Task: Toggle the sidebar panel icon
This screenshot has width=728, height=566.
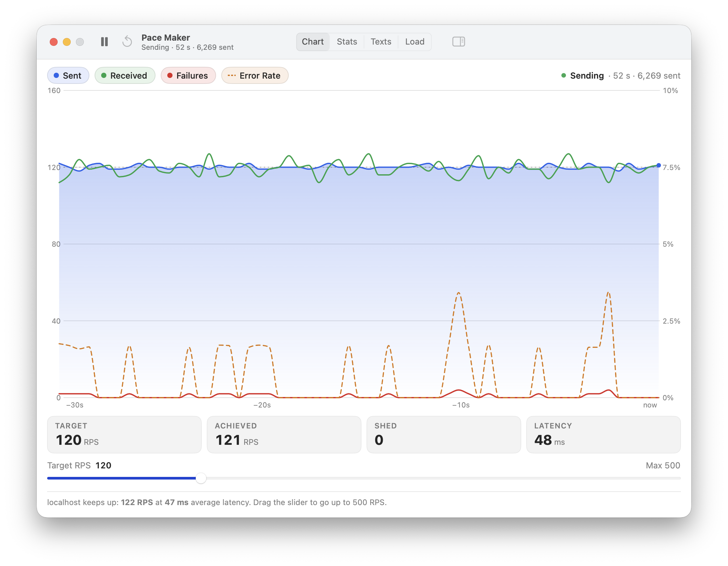Action: click(x=458, y=42)
